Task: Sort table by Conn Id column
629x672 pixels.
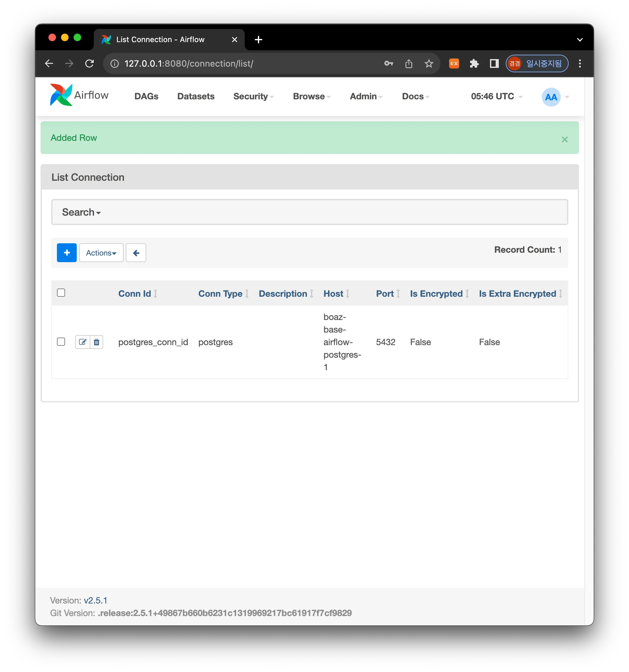Action: tap(135, 293)
